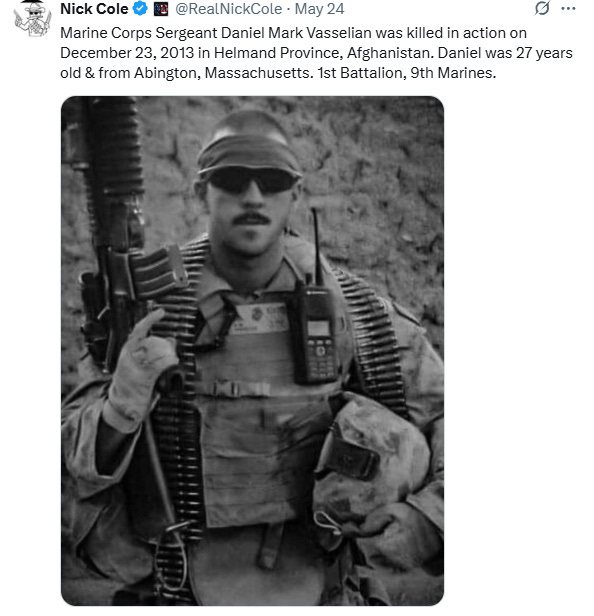Open the three-dot More options menu

coord(568,9)
